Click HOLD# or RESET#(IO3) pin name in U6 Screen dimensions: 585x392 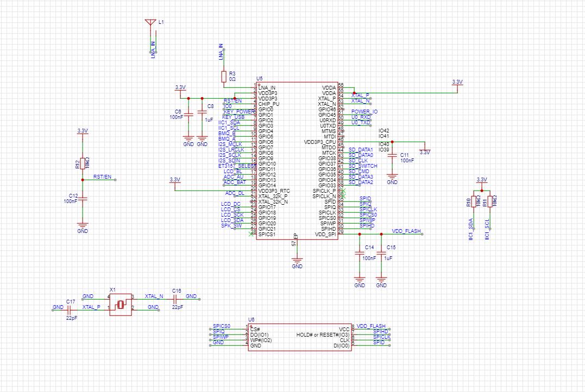click(323, 335)
